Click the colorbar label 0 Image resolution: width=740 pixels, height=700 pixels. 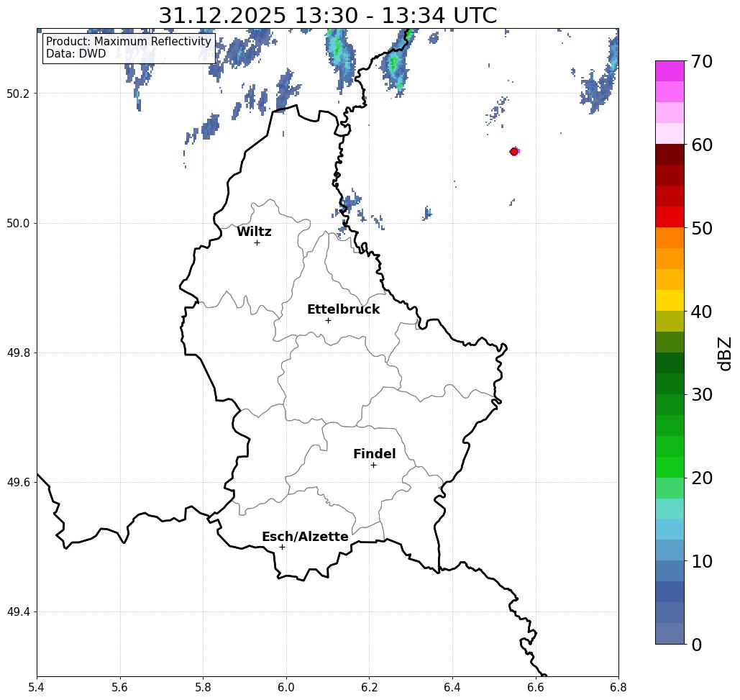click(x=697, y=645)
